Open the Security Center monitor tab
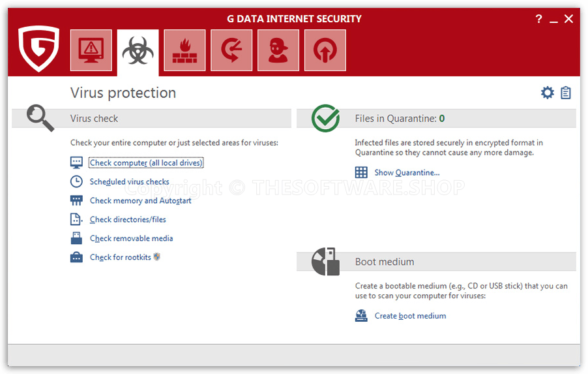 (x=91, y=50)
